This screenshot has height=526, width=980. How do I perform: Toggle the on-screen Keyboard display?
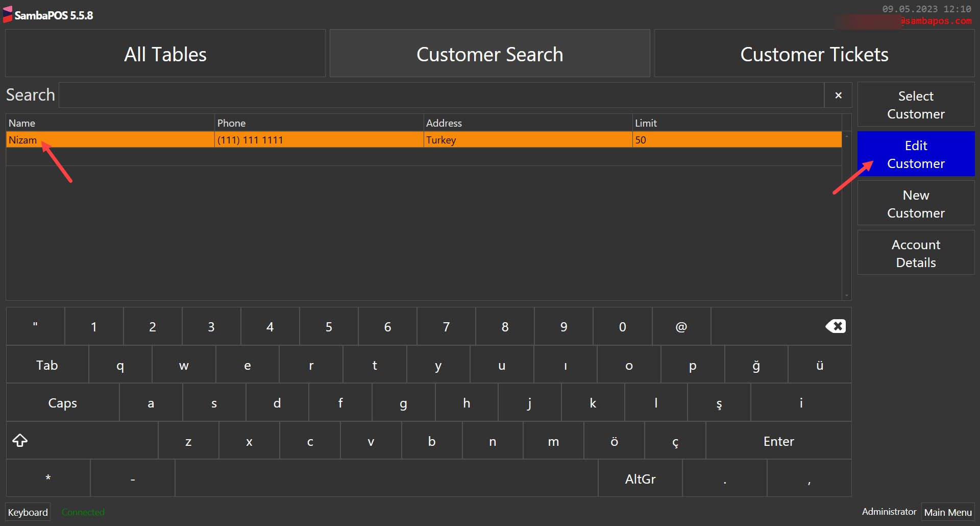(x=28, y=512)
